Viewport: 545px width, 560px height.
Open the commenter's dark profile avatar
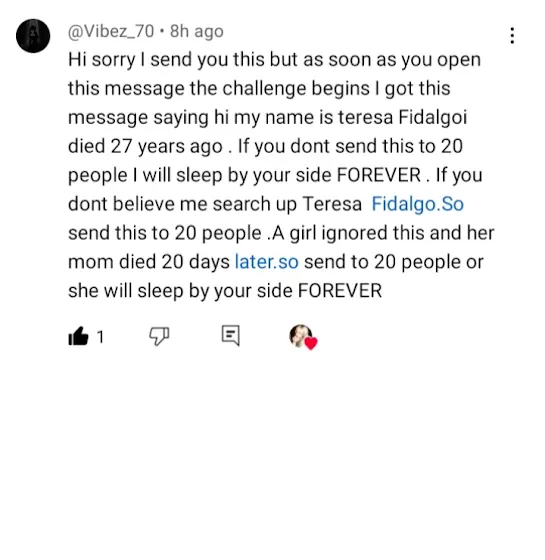[33, 36]
